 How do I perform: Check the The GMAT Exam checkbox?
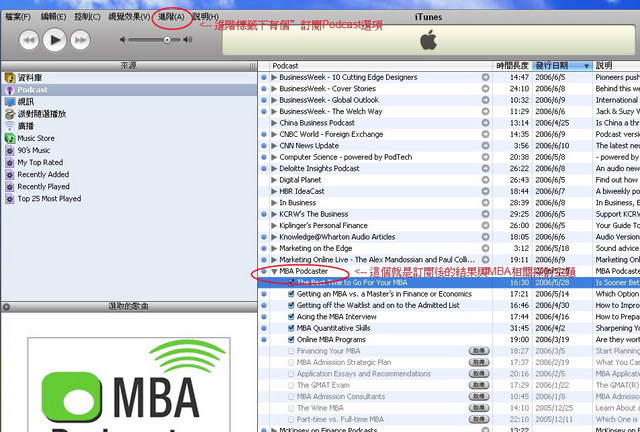pyautogui.click(x=291, y=385)
